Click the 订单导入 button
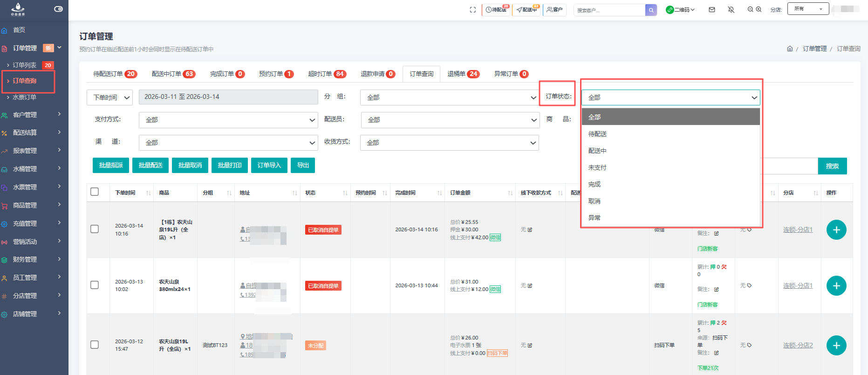 (269, 165)
